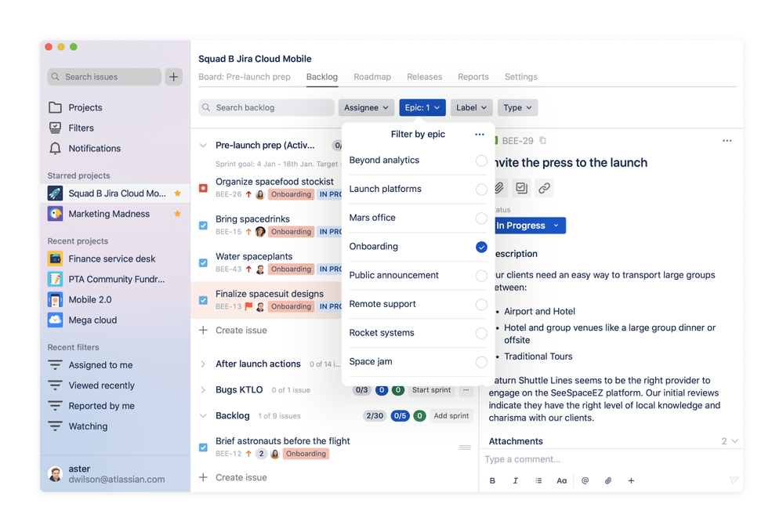
Task: Create issue under Pre-launch prep sprint
Action: [x=234, y=331]
